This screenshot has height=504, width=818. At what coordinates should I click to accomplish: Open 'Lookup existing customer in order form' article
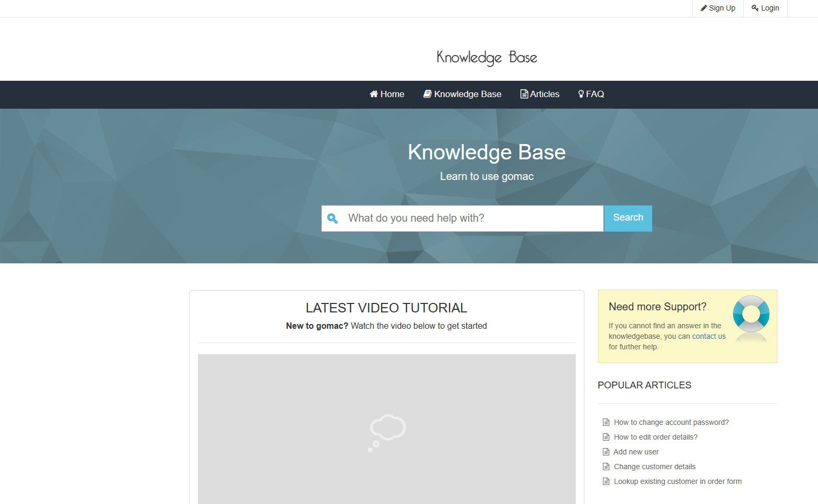click(x=678, y=481)
